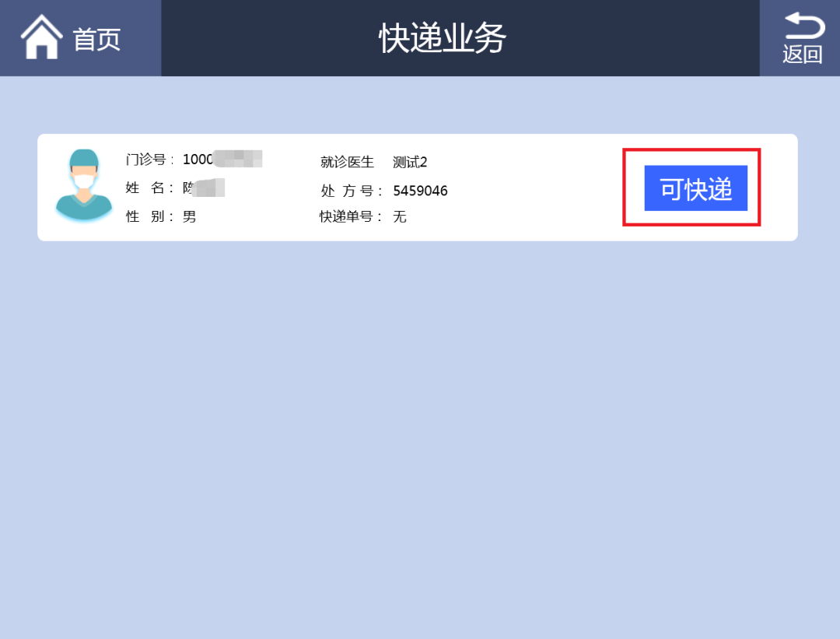The width and height of the screenshot is (840, 639).
Task: Click the 快递单号 value 无
Action: pos(400,216)
